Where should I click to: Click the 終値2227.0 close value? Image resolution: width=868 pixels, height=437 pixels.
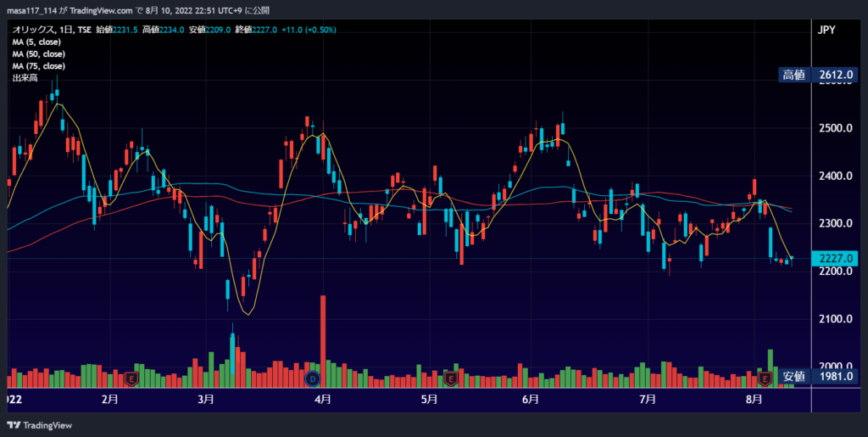point(256,30)
